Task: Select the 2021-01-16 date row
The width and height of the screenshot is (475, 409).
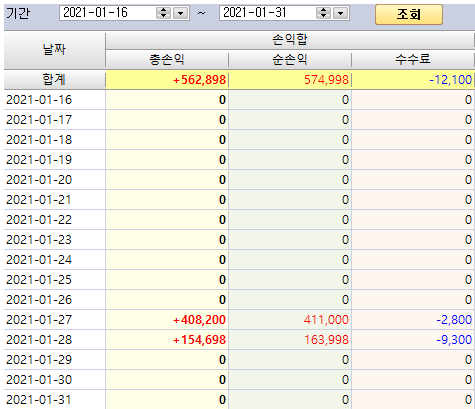Action: 239,100
